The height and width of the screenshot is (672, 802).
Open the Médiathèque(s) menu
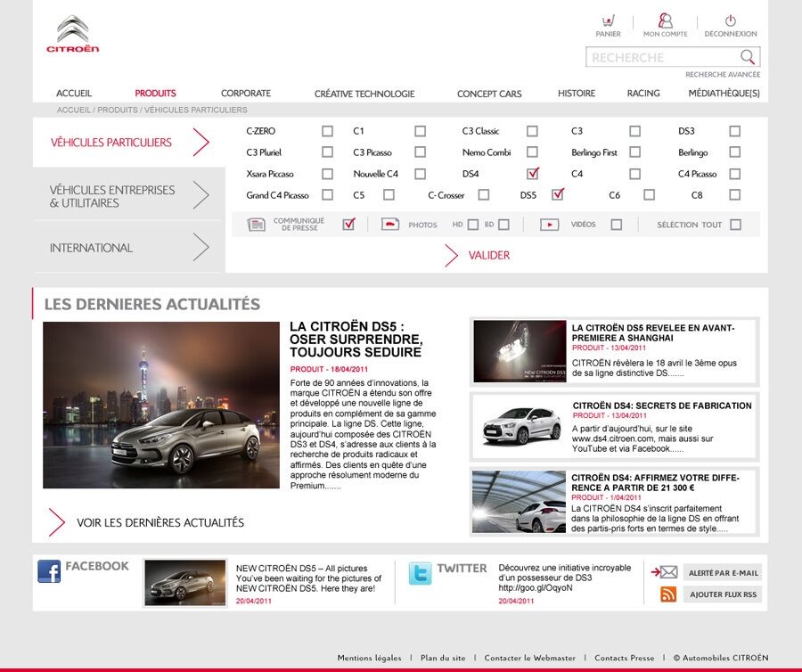(724, 93)
